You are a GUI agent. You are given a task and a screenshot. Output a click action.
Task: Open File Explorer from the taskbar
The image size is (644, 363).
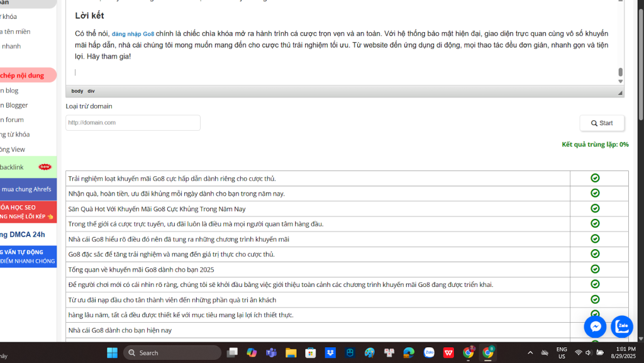pos(291,353)
